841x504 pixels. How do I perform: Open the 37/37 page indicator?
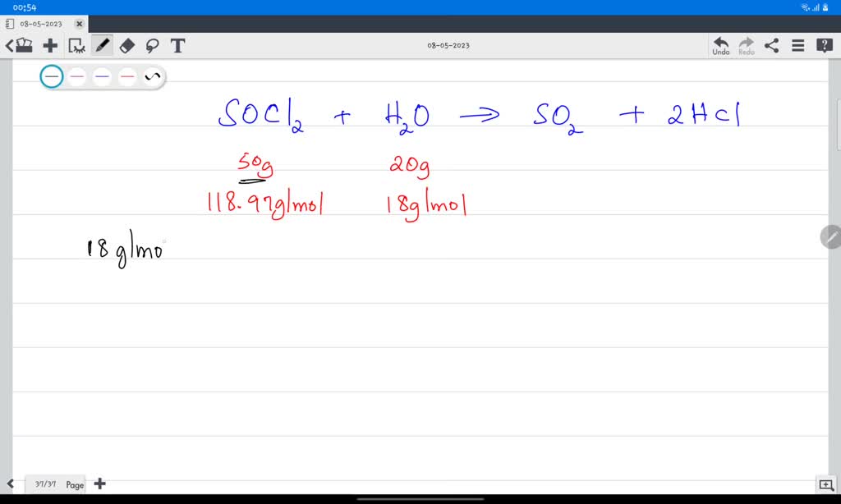pyautogui.click(x=46, y=484)
